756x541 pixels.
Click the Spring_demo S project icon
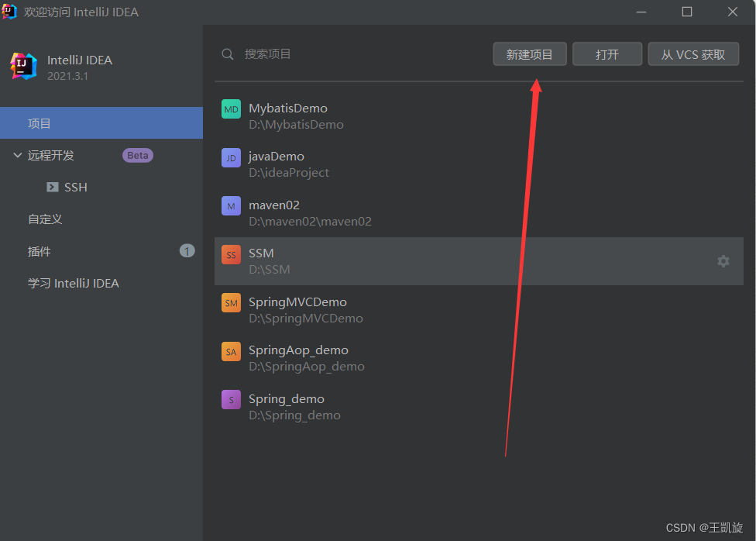[231, 400]
